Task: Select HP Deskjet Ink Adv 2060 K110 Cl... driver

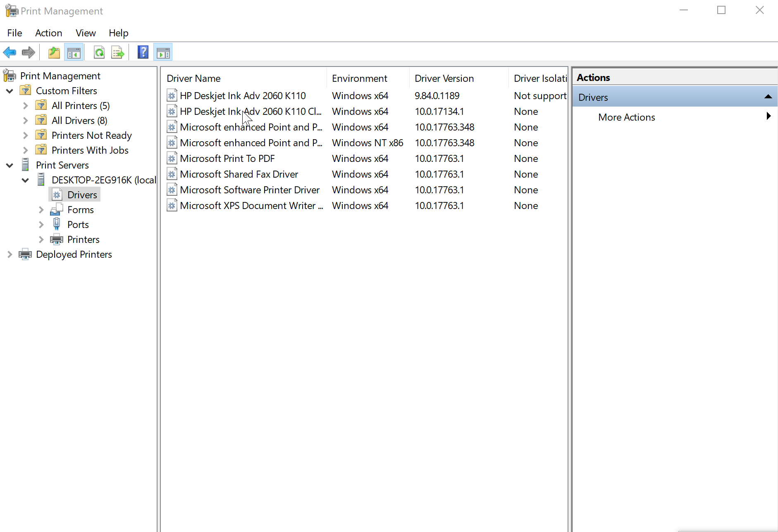Action: pyautogui.click(x=251, y=112)
